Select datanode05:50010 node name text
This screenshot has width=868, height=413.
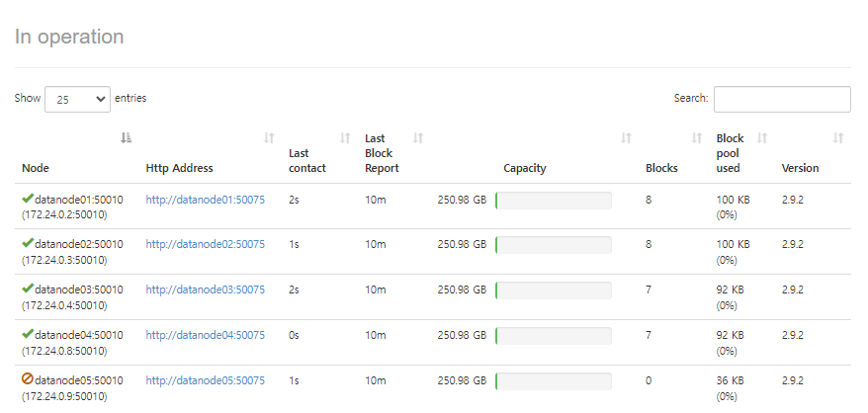79,380
